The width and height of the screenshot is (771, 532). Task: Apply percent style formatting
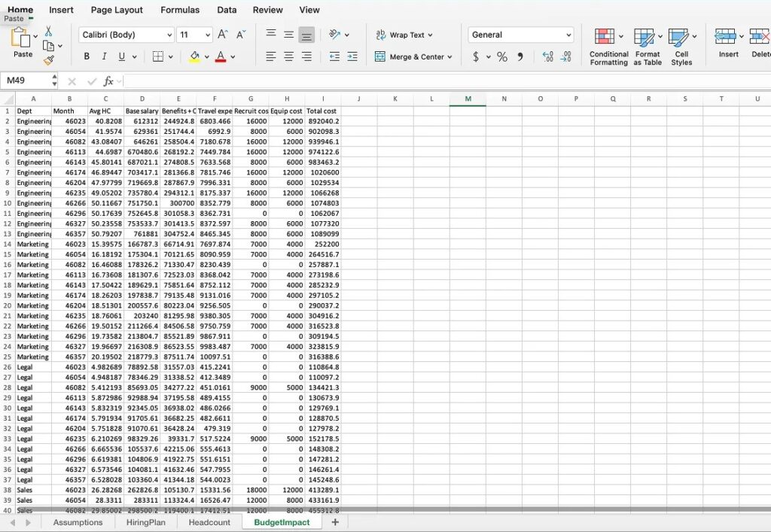click(x=501, y=57)
